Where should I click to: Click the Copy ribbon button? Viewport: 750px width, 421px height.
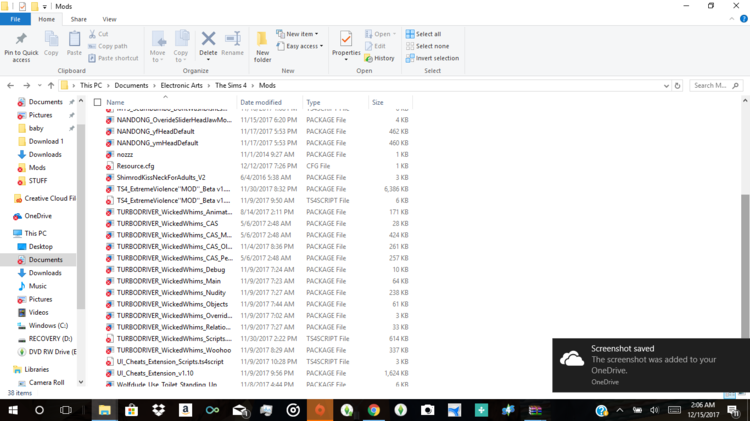click(x=51, y=44)
